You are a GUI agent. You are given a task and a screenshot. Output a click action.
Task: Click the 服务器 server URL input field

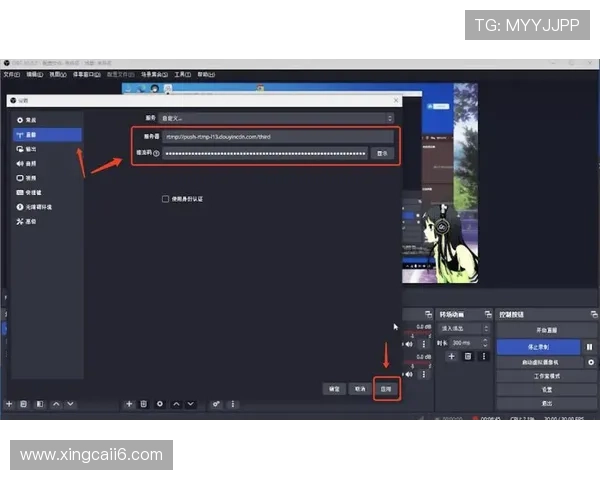click(265, 137)
